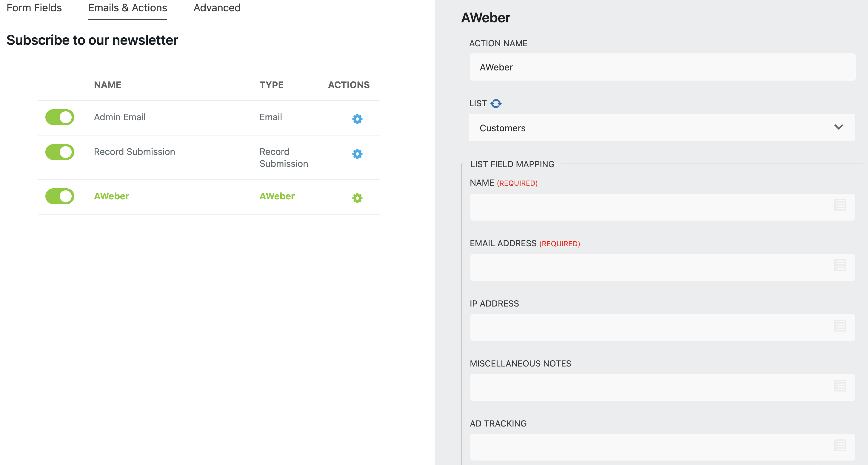This screenshot has height=465, width=868.
Task: Select the Emails & Actions tab
Action: (x=127, y=8)
